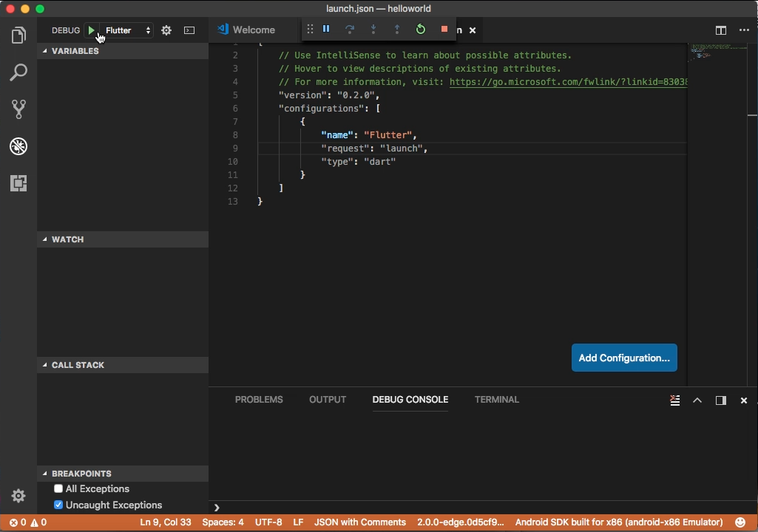
Task: Collapse the Variables section
Action: [x=123, y=51]
